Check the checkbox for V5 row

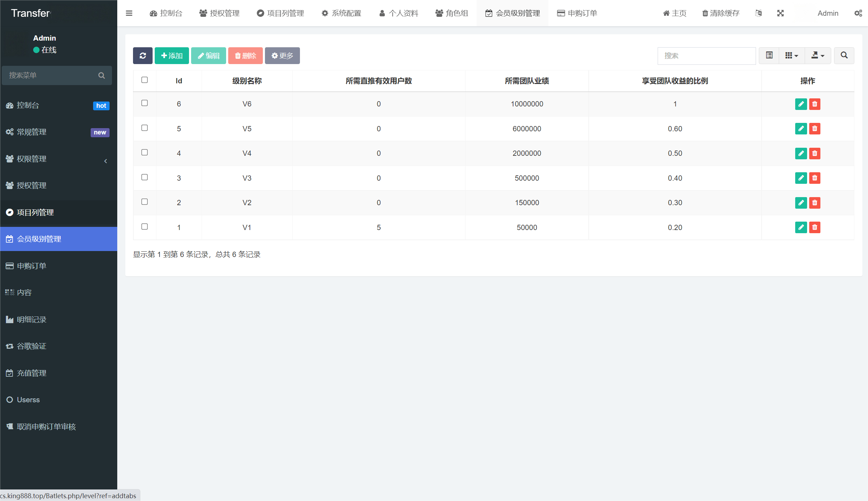click(x=145, y=128)
